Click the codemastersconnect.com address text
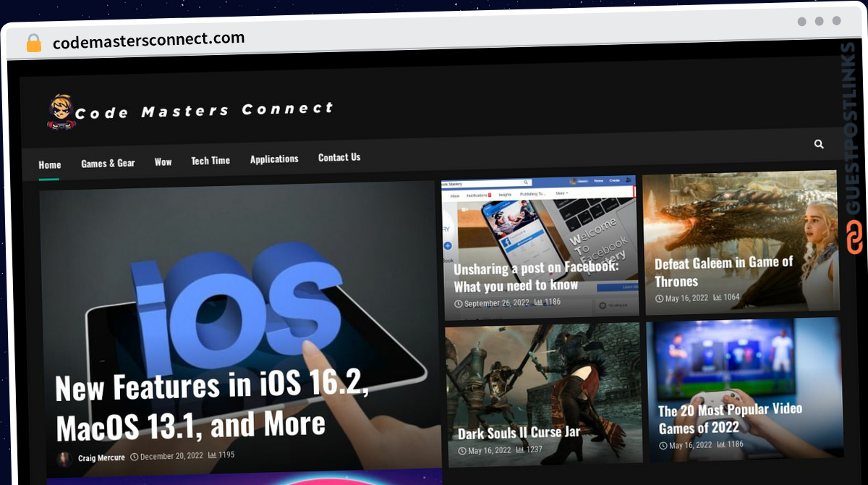Viewport: 868px width, 485px height. coord(149,41)
